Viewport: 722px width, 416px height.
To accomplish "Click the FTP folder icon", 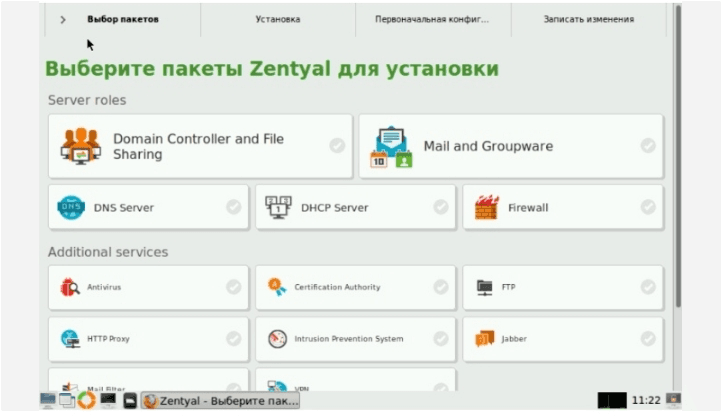I will 484,287.
